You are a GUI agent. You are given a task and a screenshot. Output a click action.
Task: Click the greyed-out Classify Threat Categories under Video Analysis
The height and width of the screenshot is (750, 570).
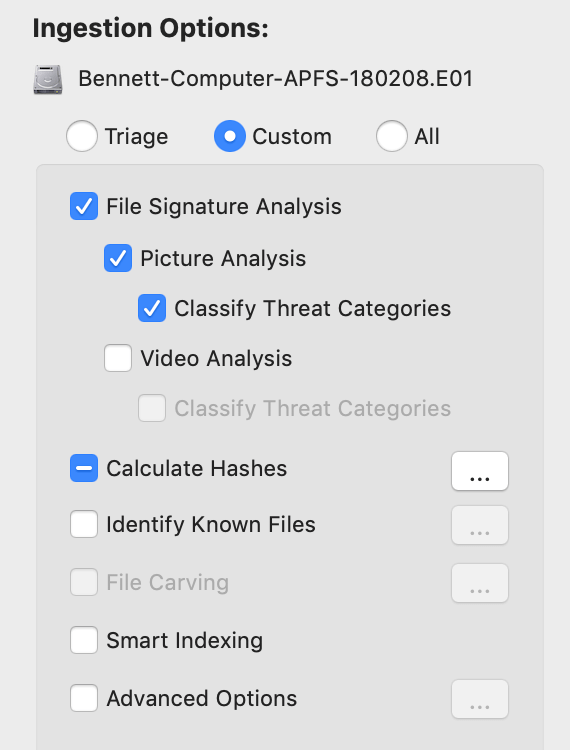[152, 408]
